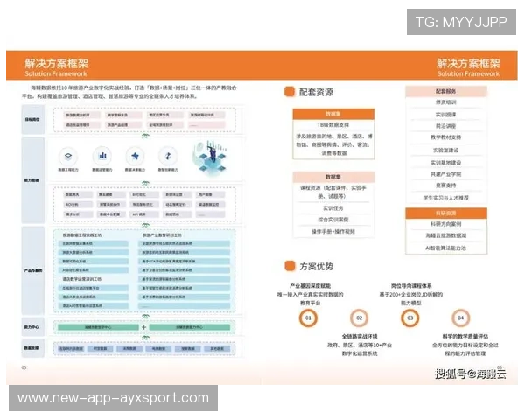Select the 教学教材支持 row
This screenshot has height=420, width=525.
pyautogui.click(x=446, y=137)
